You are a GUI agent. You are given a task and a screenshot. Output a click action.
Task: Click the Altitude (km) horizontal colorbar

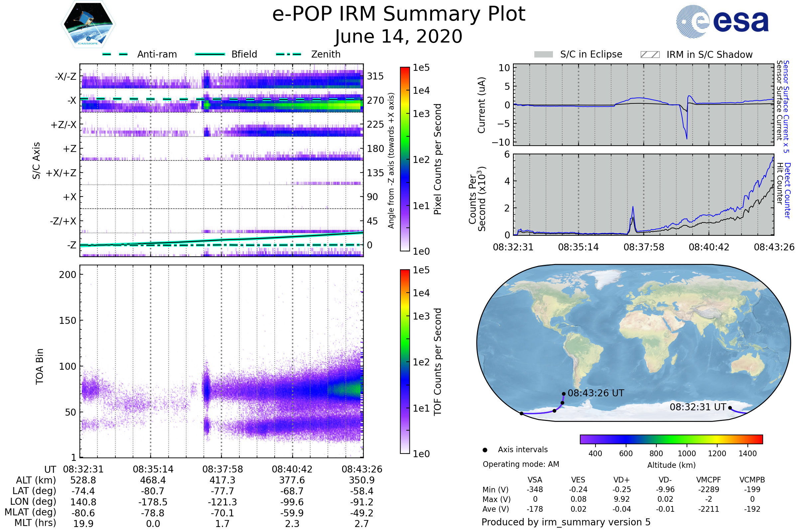(671, 439)
